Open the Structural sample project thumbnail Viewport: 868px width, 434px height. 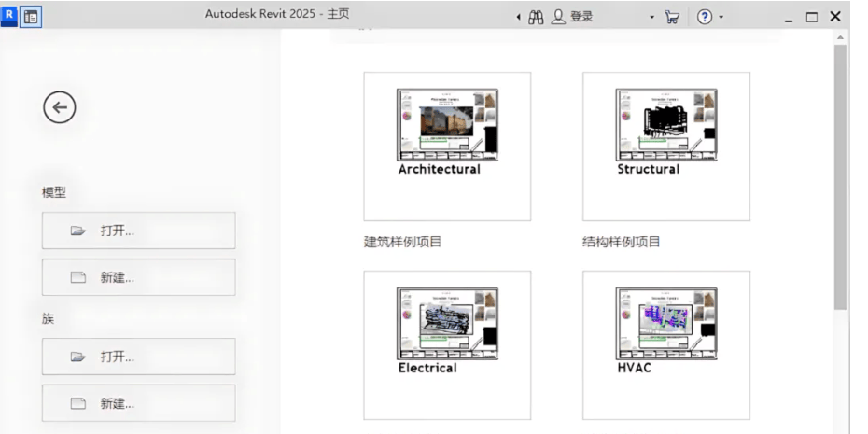click(x=665, y=147)
